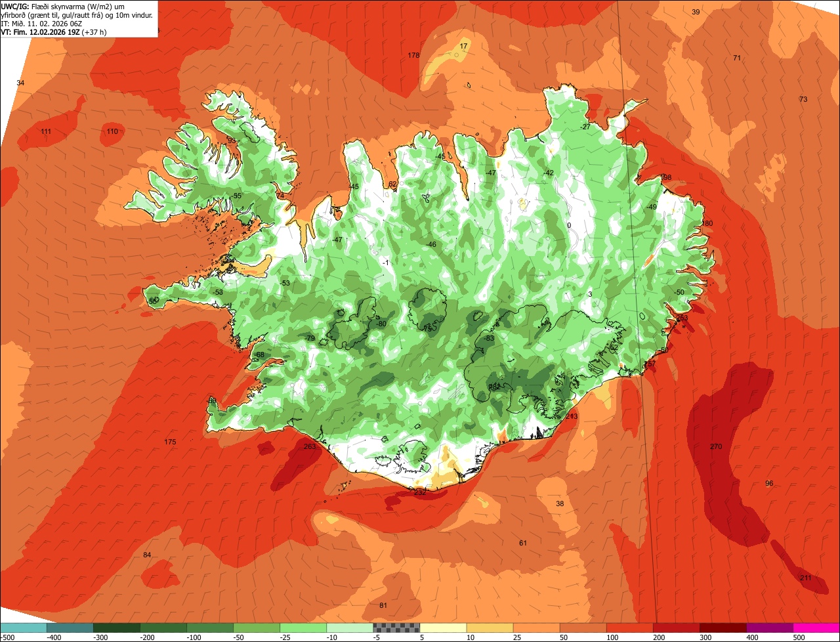Screen dimensions: 840x642
Task: Click the '17' value in the yellow patch
Action: coord(464,46)
